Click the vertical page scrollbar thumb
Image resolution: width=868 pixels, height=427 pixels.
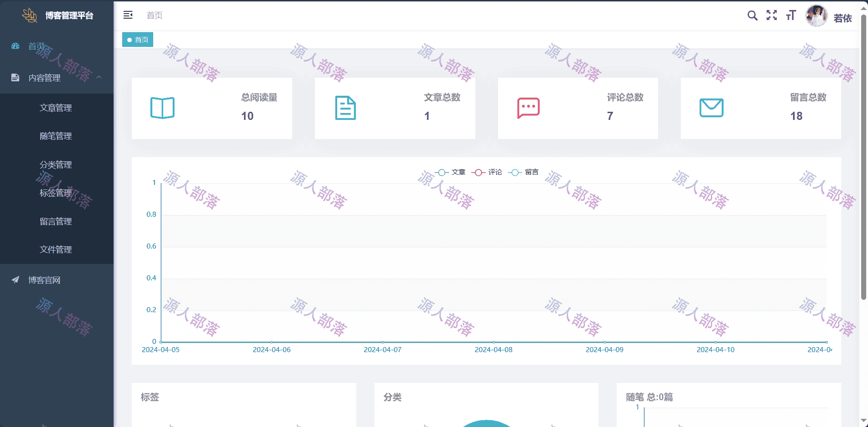click(863, 157)
